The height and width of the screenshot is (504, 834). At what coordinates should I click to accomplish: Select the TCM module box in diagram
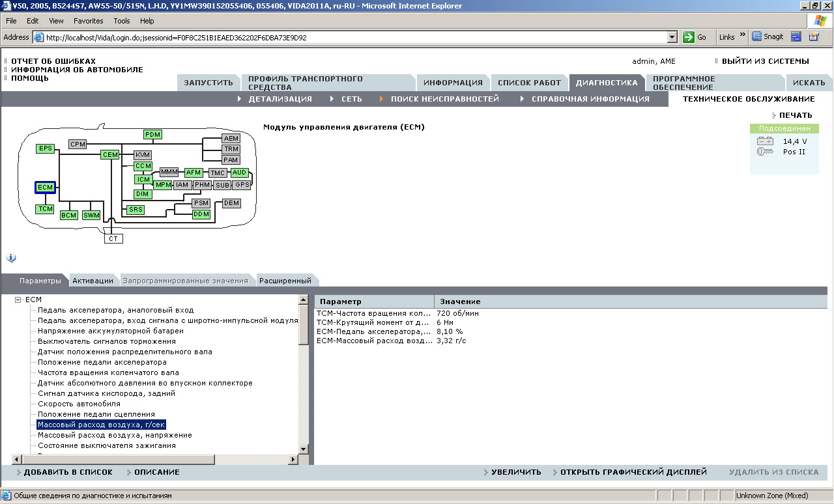pos(45,209)
